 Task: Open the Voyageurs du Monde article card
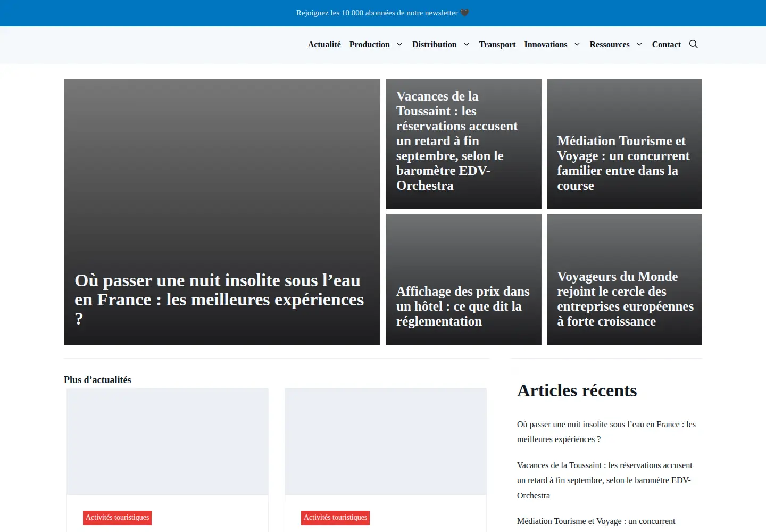point(625,279)
